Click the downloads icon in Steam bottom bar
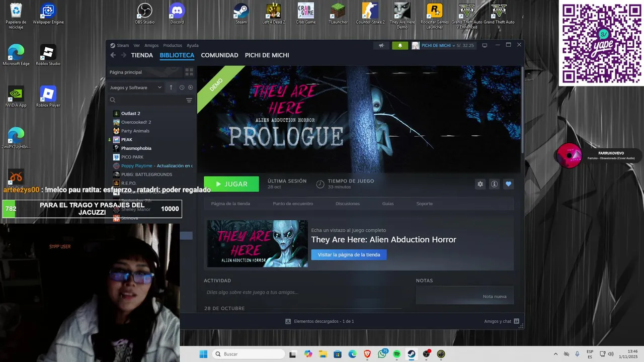The height and width of the screenshot is (362, 644). tap(288, 321)
